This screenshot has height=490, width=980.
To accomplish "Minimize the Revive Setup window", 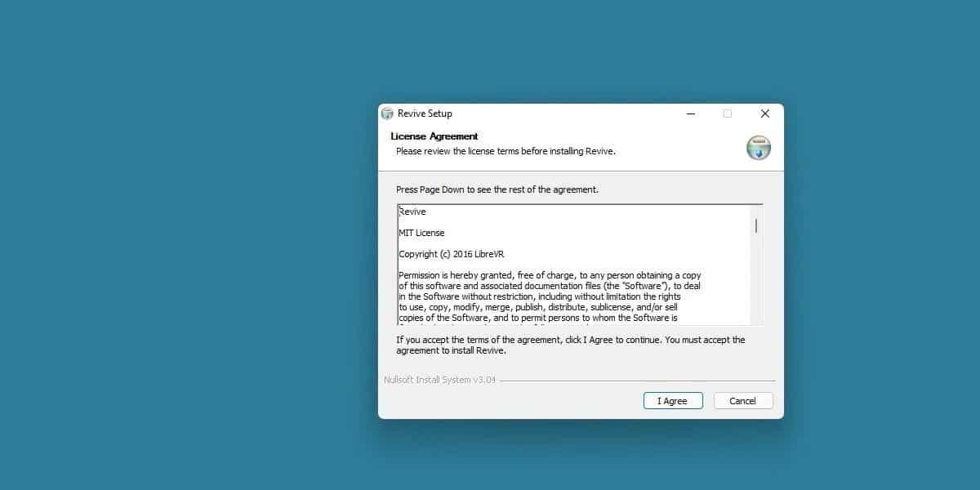I will [691, 114].
